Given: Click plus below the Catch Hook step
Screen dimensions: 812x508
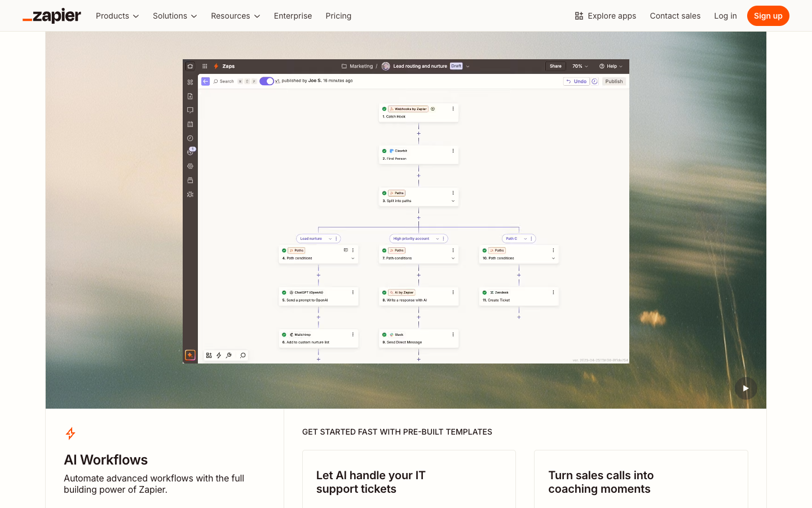Looking at the screenshot, I should coord(418,134).
